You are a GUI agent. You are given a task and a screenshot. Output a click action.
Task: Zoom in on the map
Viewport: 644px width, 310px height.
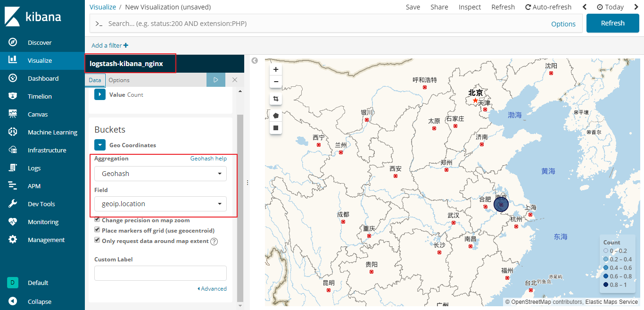(276, 69)
